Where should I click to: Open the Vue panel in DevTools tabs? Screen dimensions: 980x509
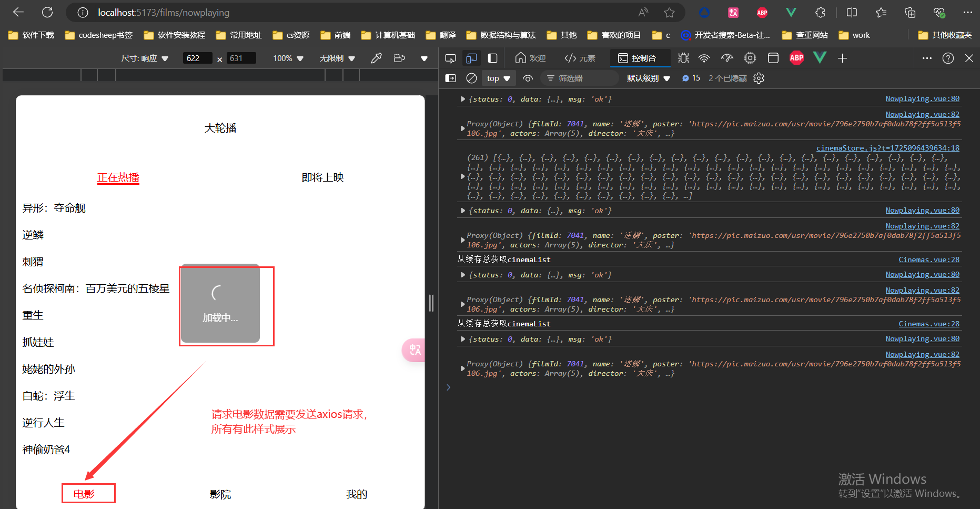tap(820, 58)
